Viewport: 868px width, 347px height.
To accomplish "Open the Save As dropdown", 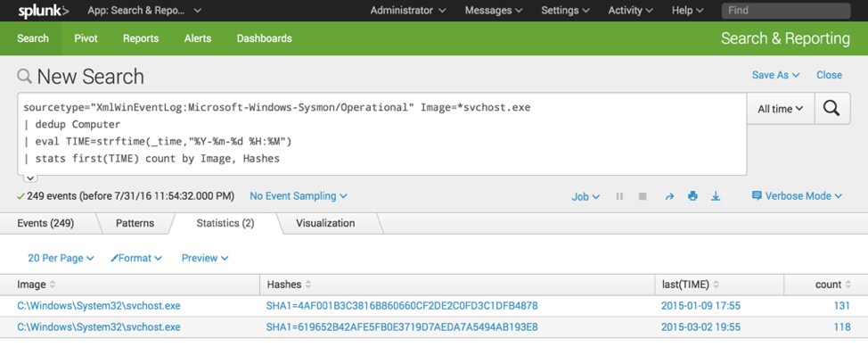I will click(775, 75).
